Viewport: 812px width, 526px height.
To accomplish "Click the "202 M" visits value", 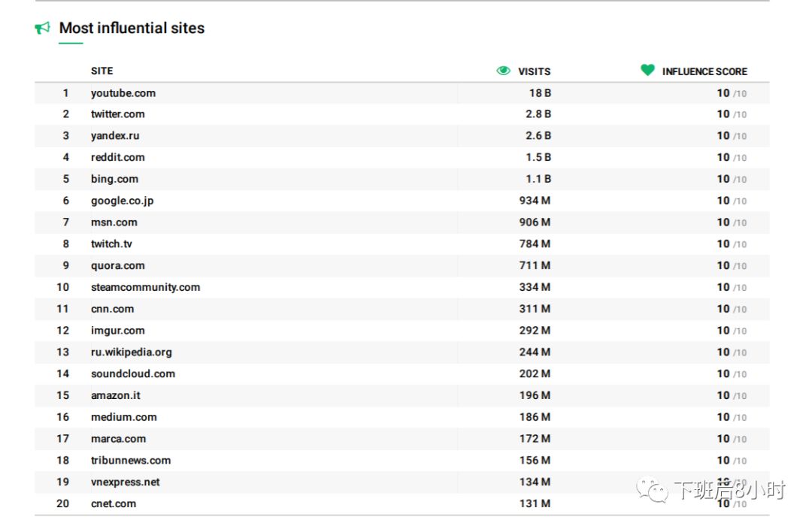I will tap(535, 373).
